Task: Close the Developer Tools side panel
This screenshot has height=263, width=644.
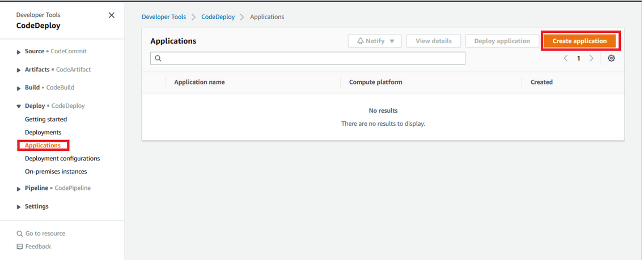Action: tap(111, 15)
